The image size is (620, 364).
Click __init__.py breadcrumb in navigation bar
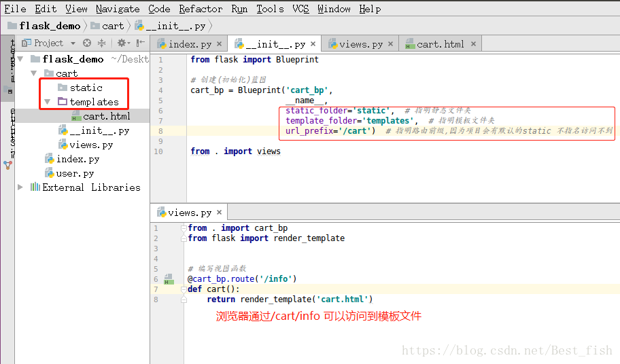(x=170, y=26)
